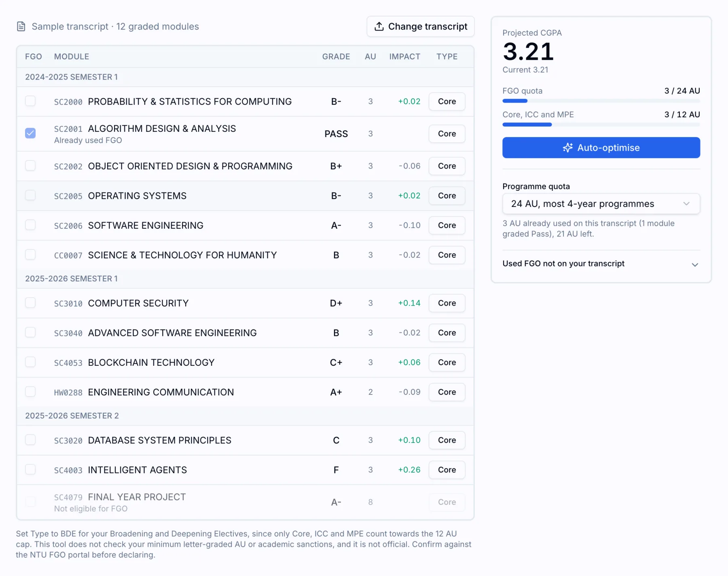728x576 pixels.
Task: Tick FGO checkbox for SC3020 Database System Principles
Action: (x=30, y=439)
